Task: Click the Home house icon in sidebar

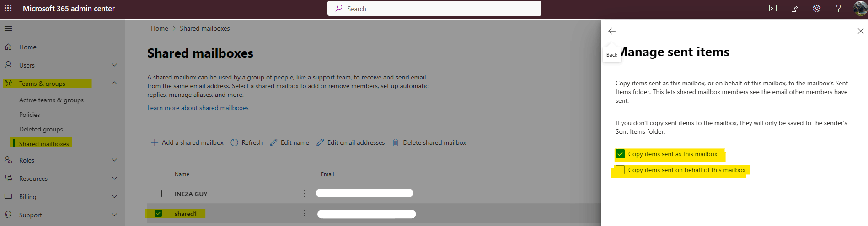Action: coord(8,47)
